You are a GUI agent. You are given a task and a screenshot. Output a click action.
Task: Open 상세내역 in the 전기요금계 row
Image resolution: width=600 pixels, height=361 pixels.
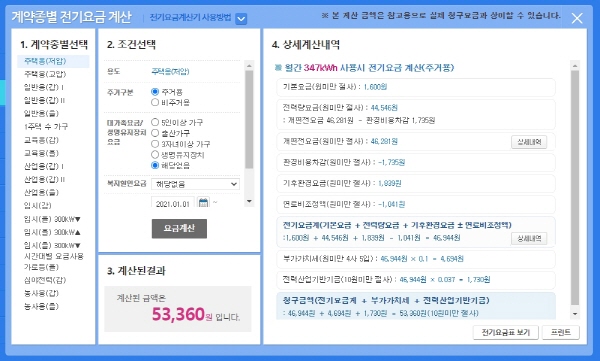click(529, 238)
